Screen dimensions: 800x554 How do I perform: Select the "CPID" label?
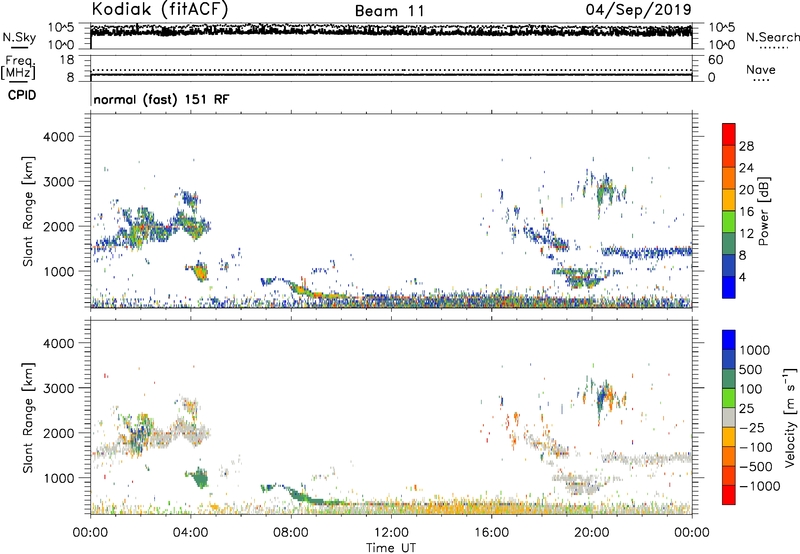pyautogui.click(x=22, y=95)
